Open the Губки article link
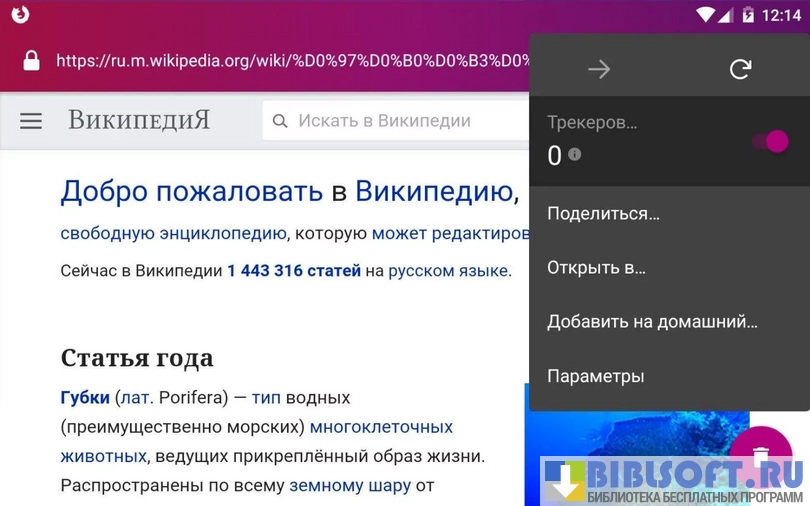The height and width of the screenshot is (506, 810). (x=85, y=397)
